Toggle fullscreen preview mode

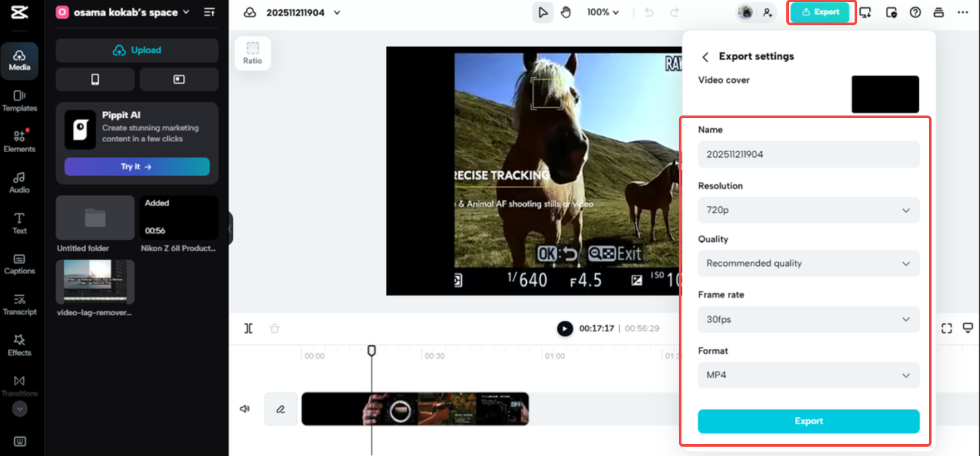946,327
